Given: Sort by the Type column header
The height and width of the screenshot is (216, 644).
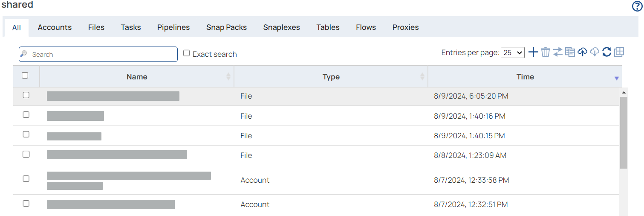Looking at the screenshot, I should [331, 77].
